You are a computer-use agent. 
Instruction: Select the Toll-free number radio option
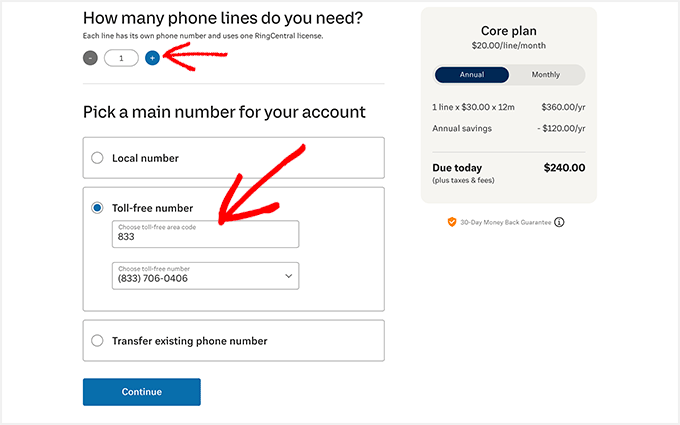(97, 208)
